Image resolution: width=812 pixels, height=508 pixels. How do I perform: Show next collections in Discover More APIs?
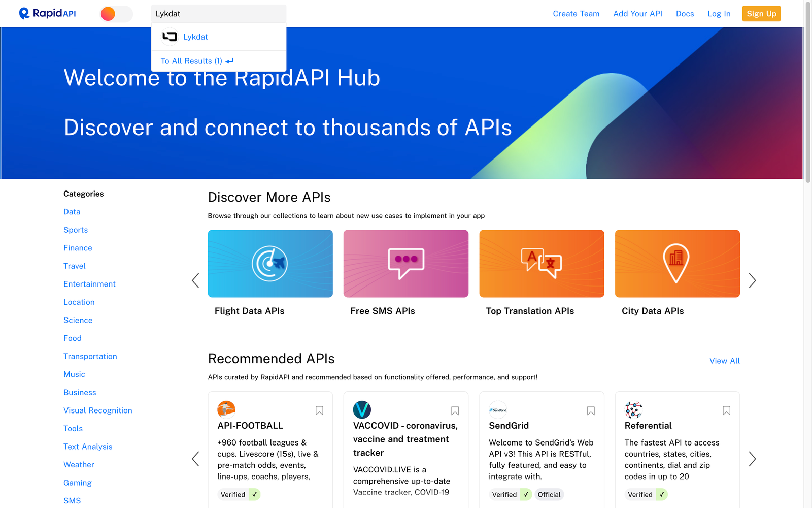752,280
